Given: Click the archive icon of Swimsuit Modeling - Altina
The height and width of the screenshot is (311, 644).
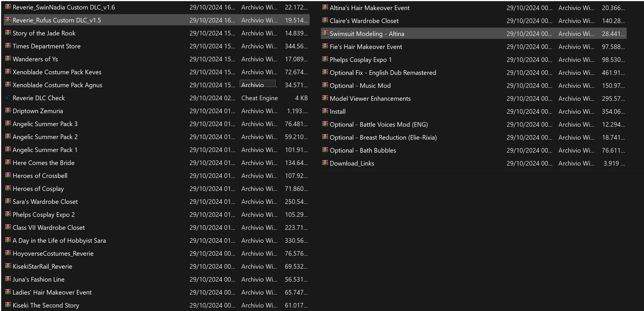Looking at the screenshot, I should pos(325,33).
